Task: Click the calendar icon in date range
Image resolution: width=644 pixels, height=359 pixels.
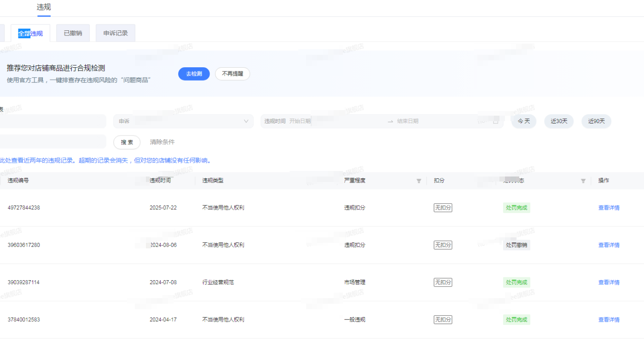Action: click(x=495, y=121)
